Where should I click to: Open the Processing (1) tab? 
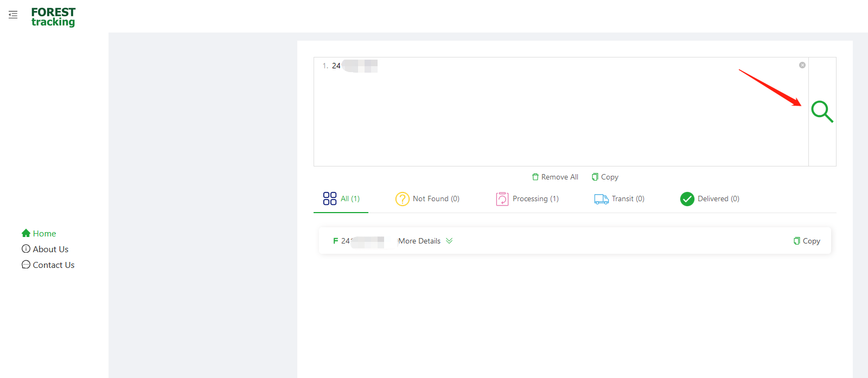527,199
